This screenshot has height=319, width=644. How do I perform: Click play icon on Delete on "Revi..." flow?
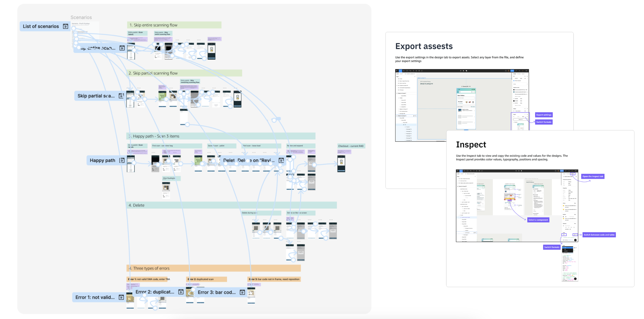click(x=281, y=160)
